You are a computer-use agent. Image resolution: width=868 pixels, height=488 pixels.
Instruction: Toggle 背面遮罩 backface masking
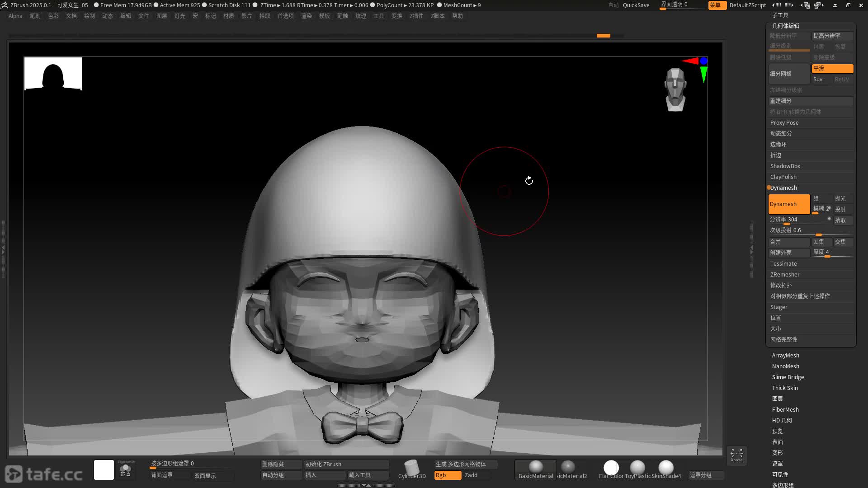170,475
